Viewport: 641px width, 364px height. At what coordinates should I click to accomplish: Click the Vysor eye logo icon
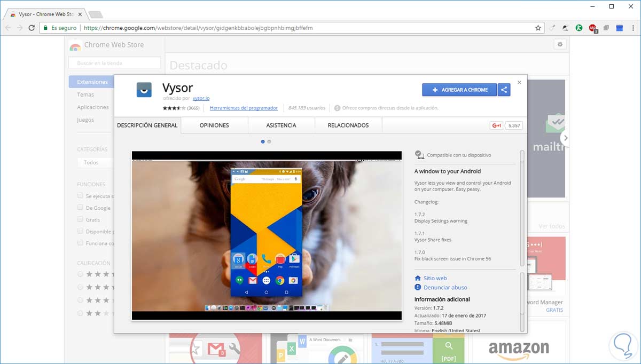144,90
